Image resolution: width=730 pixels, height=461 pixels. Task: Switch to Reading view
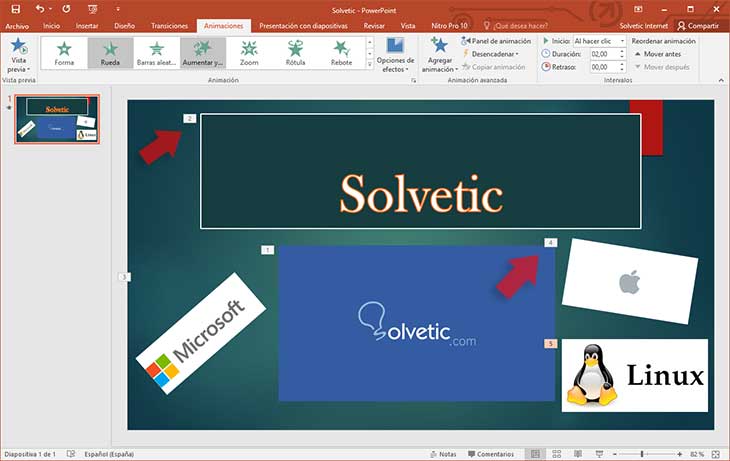pos(578,454)
